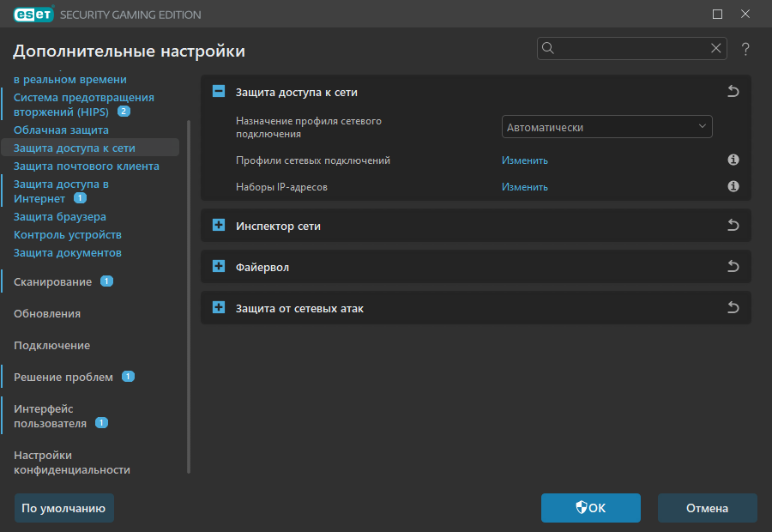Click the По умолчанию button

point(64,508)
